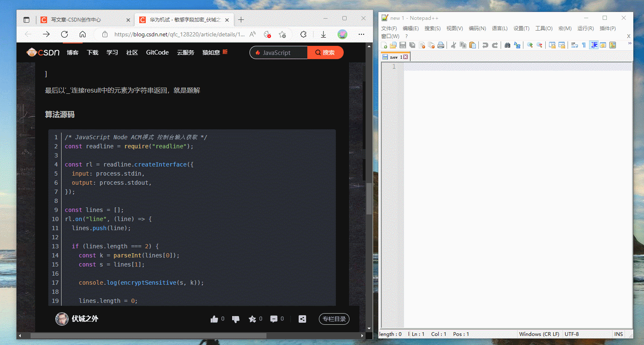The width and height of the screenshot is (644, 345).
Task: Click the Copy icon in Notepad++ toolbar
Action: pyautogui.click(x=463, y=45)
